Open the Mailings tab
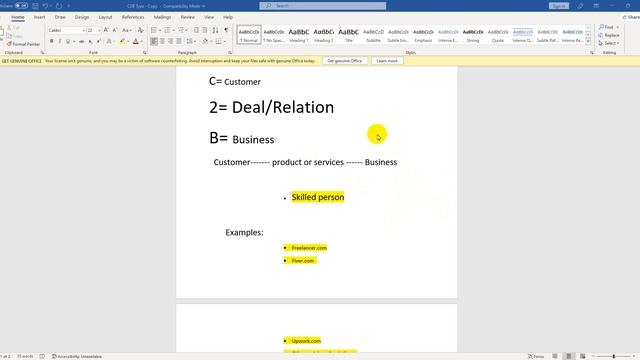The image size is (640, 360). coord(162,17)
